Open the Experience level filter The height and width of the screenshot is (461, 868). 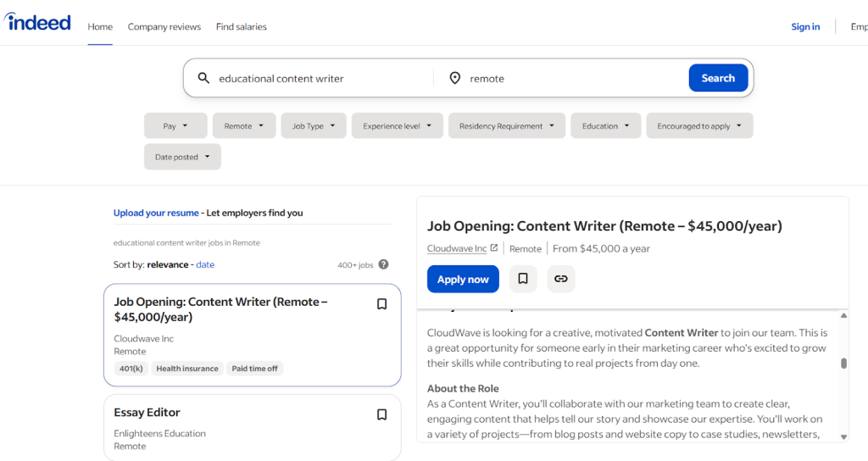point(397,125)
